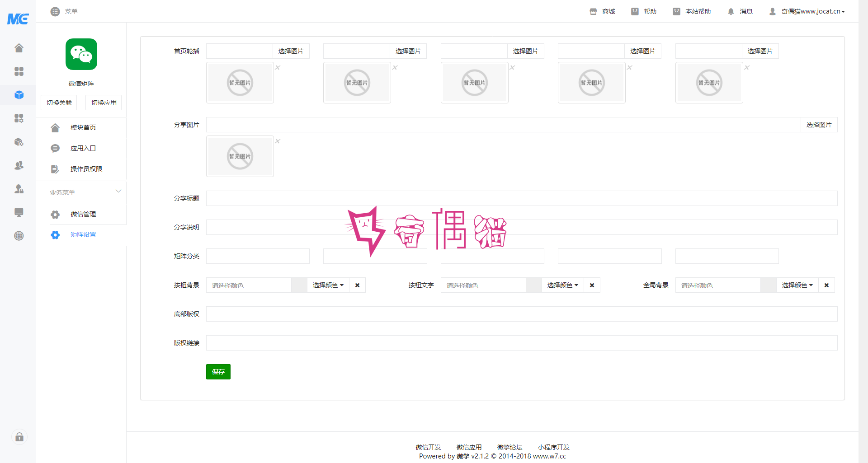Click the document icon beside 操作员权限
Screen dimensions: 868x463
pos(55,169)
